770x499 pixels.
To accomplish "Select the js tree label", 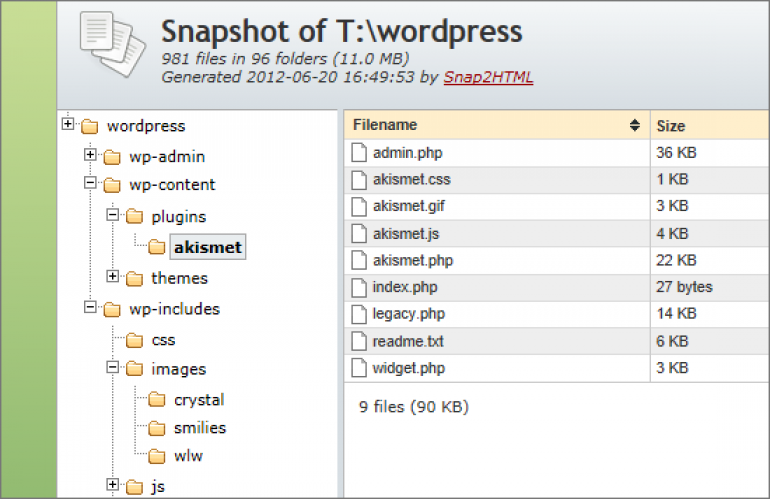I will coord(158,487).
